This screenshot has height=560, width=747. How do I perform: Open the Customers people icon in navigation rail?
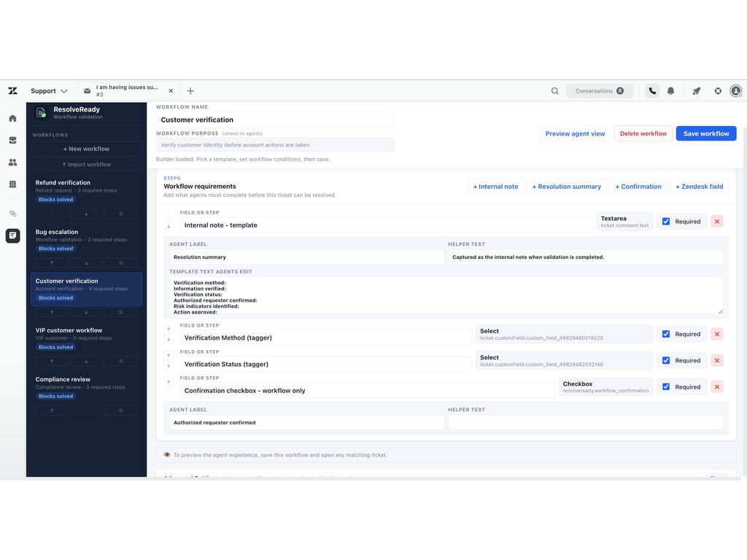pyautogui.click(x=13, y=163)
